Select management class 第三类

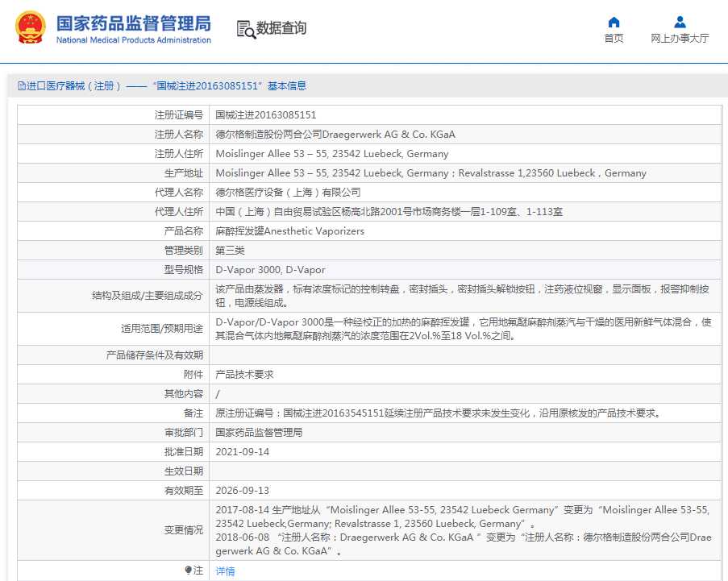click(230, 251)
